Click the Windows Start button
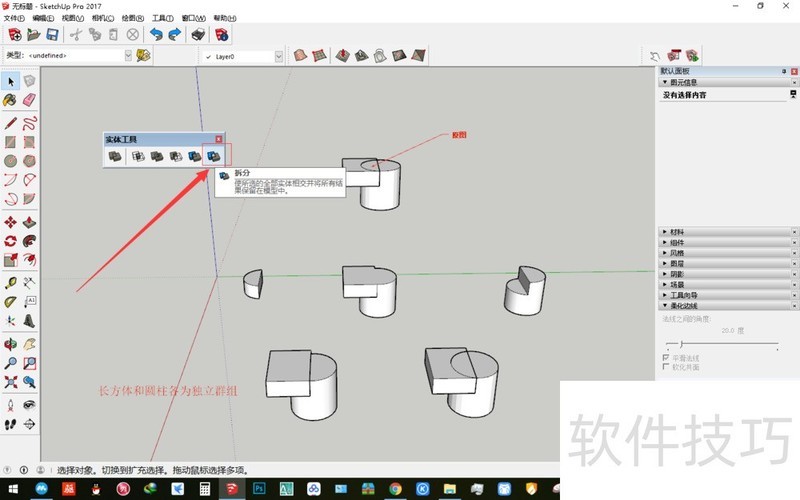Screen dimensions: 800x500 pos(11,489)
